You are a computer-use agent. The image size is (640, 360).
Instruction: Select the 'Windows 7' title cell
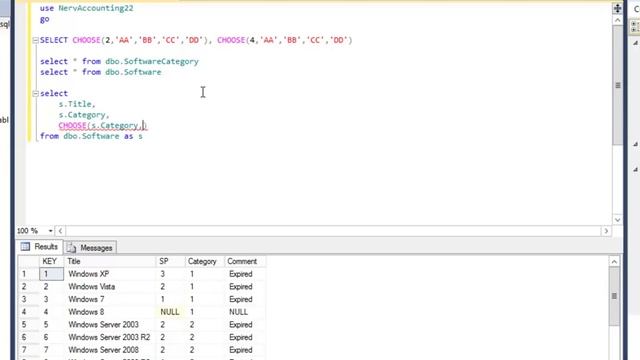(110, 299)
